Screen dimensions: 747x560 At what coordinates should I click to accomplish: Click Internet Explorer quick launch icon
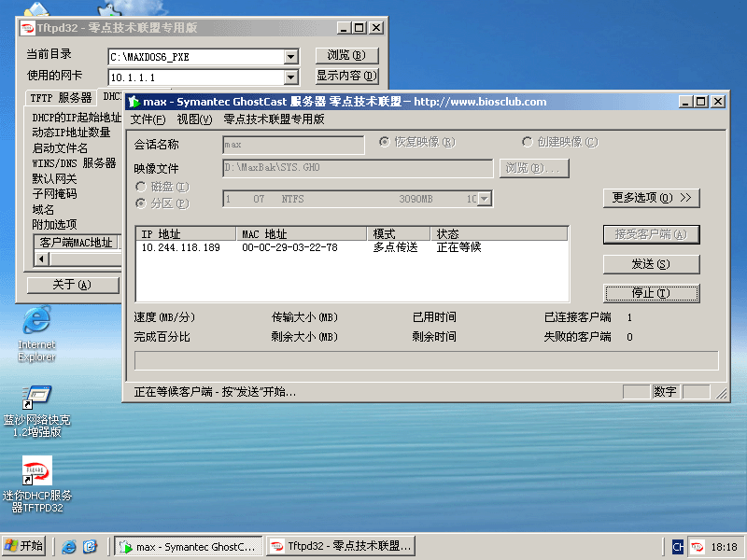coord(69,546)
